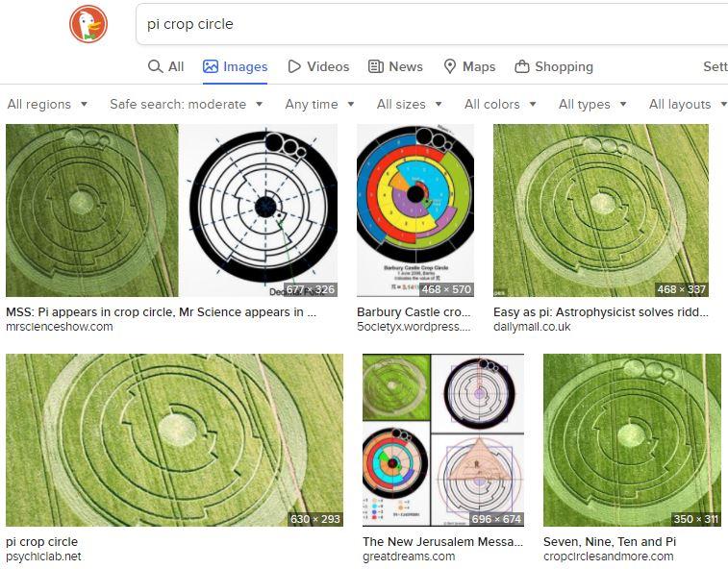Click the 677 × 326 size label

(x=310, y=289)
